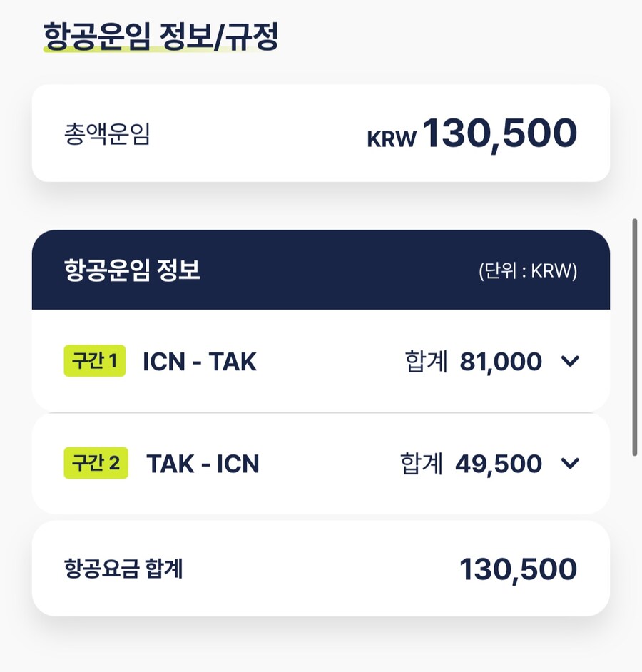Click the chevron next to 합계 49,500
The height and width of the screenshot is (672, 642).
click(570, 464)
